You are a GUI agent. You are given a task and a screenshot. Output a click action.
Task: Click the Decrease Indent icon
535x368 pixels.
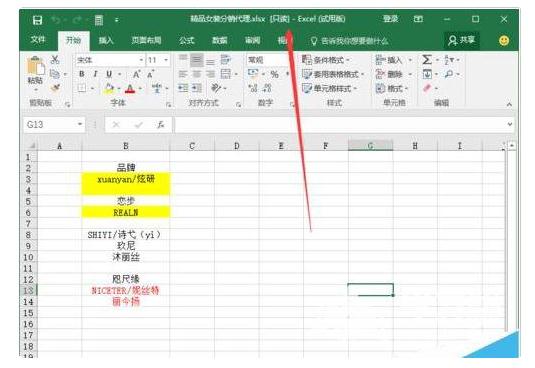[x=183, y=88]
